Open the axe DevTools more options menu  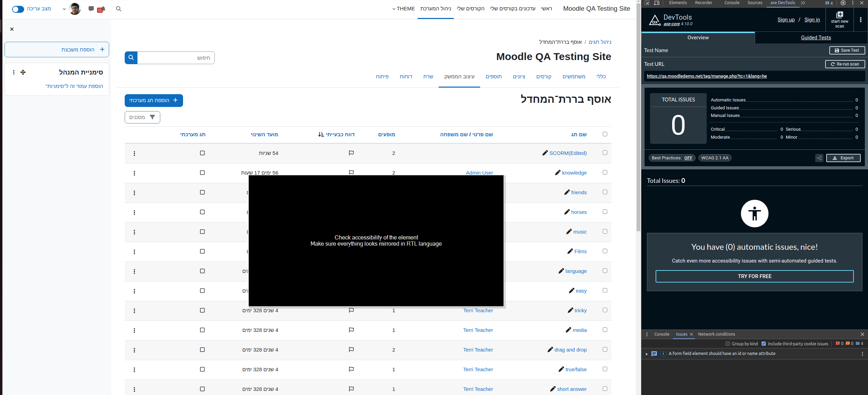pos(860,20)
